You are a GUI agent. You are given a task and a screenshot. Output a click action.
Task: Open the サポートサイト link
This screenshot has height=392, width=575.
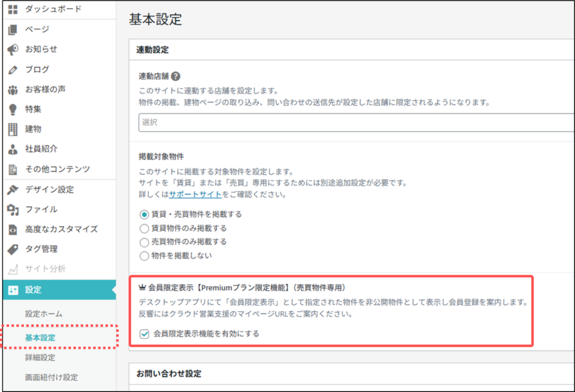click(195, 194)
